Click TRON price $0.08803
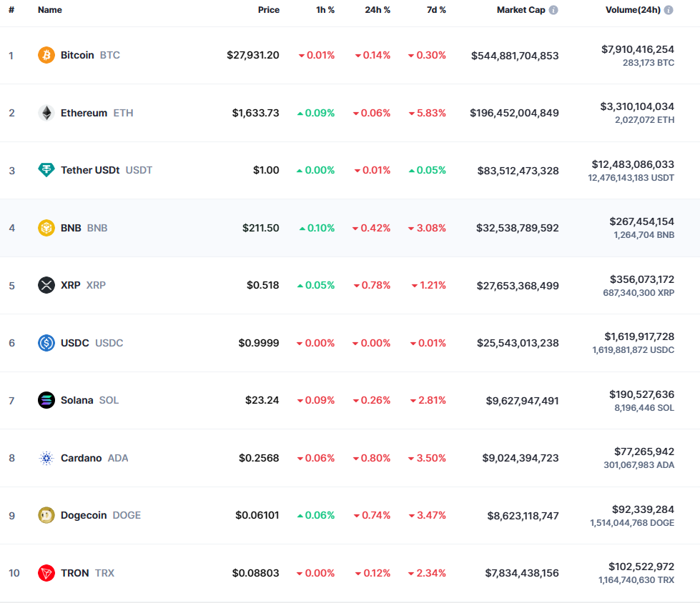Screen dimensions: 700x603 [x=256, y=573]
